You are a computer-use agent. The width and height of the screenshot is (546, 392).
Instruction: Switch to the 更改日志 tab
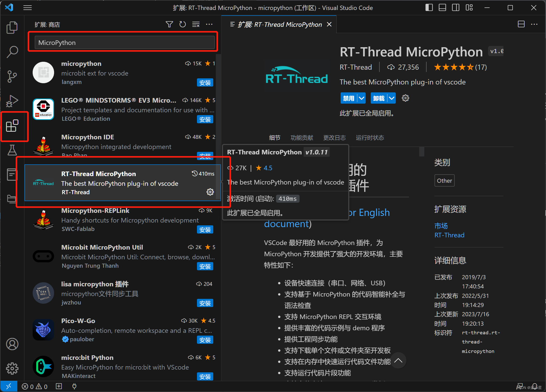coord(334,138)
